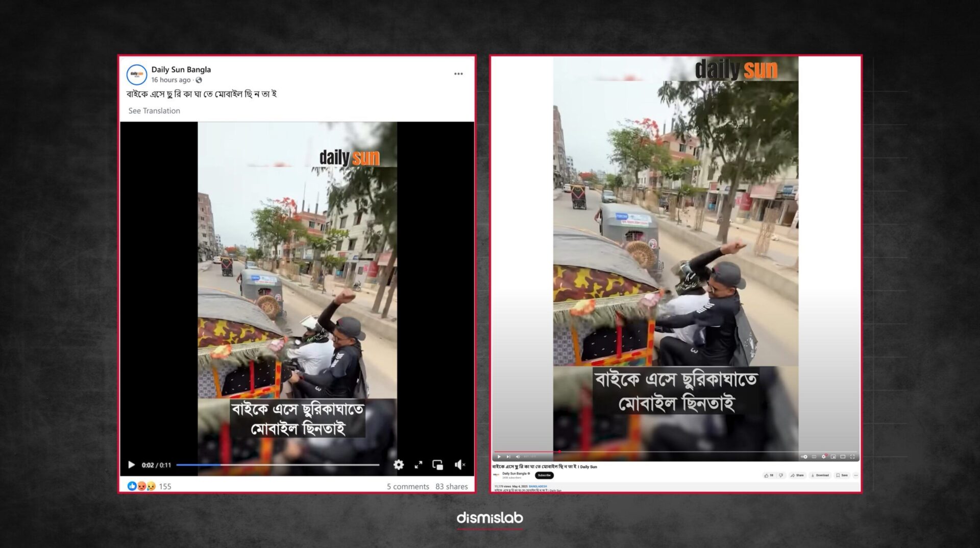
Task: Toggle YouTube subtitles button
Action: [x=814, y=457]
